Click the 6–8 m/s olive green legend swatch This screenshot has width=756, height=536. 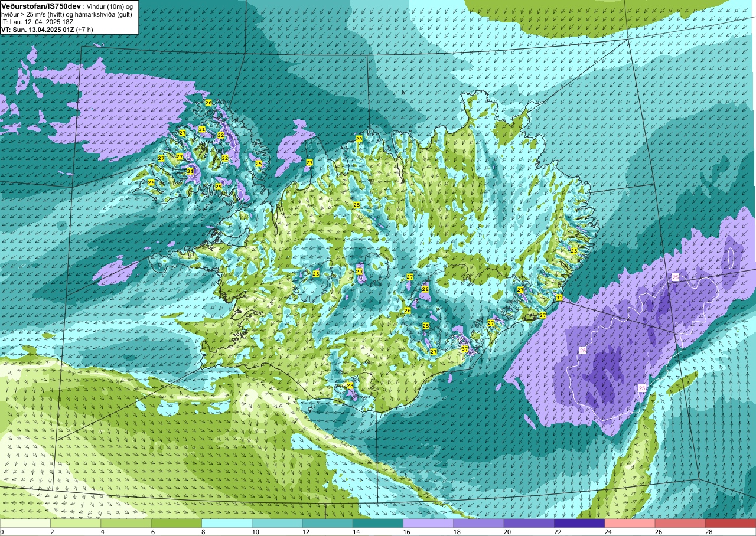pos(177,523)
